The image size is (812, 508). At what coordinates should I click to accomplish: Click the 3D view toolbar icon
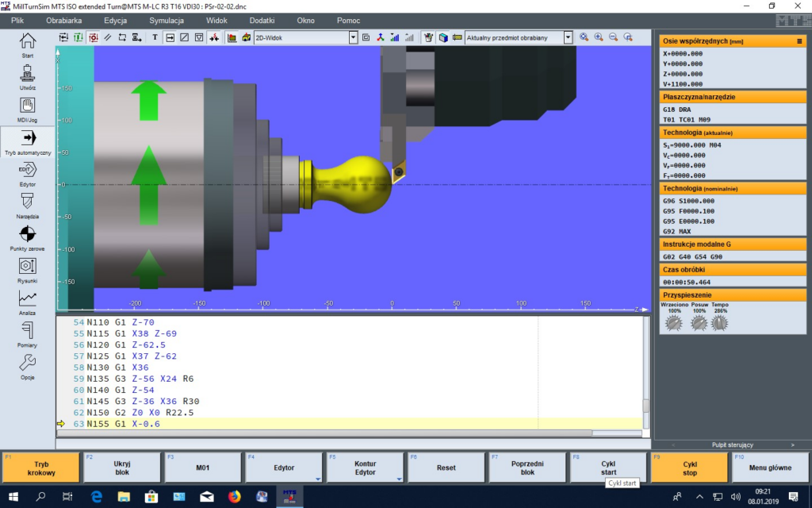(x=246, y=37)
